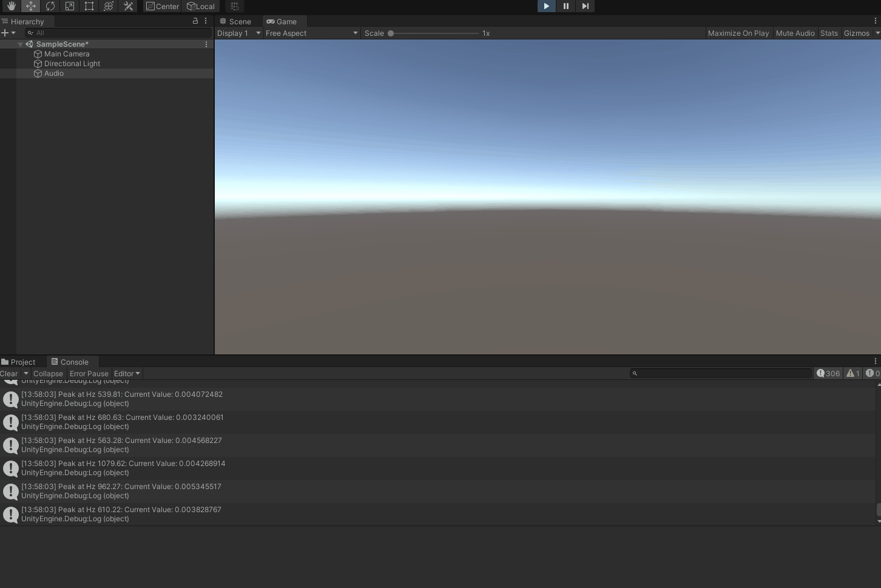Switch to the Project tab

19,362
